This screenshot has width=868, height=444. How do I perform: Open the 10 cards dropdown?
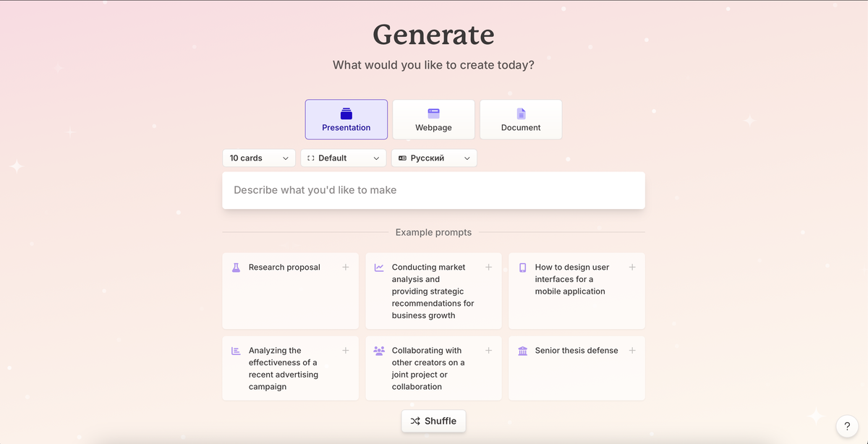tap(258, 158)
